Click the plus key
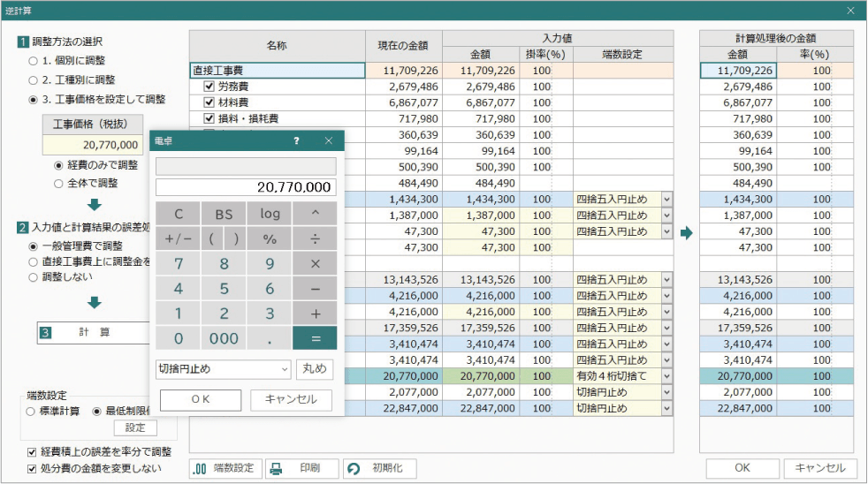868x484 pixels. [x=315, y=314]
